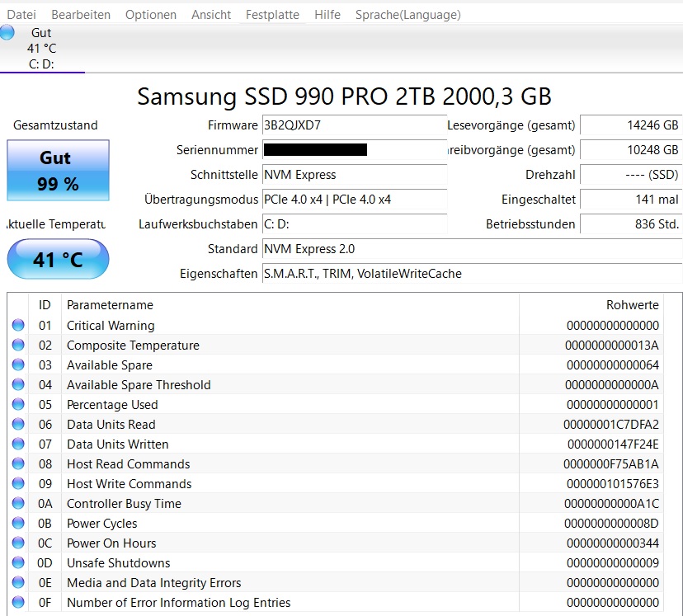Click the Firmware field 3B2QJXD7

click(x=355, y=125)
